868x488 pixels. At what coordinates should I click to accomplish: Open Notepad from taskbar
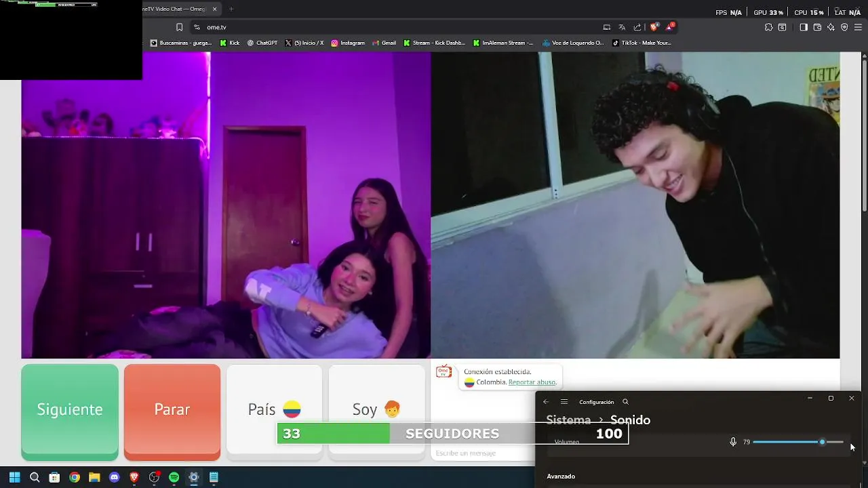(x=214, y=477)
